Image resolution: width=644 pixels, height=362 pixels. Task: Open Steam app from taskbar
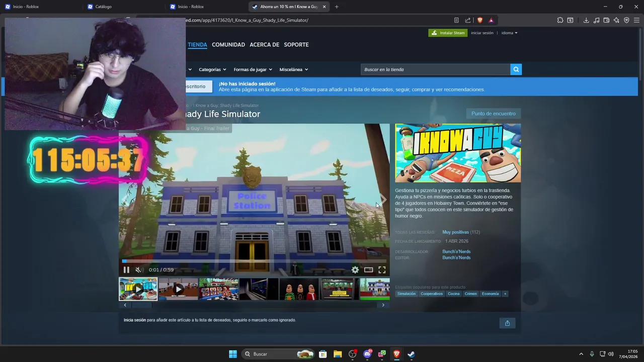click(x=411, y=354)
